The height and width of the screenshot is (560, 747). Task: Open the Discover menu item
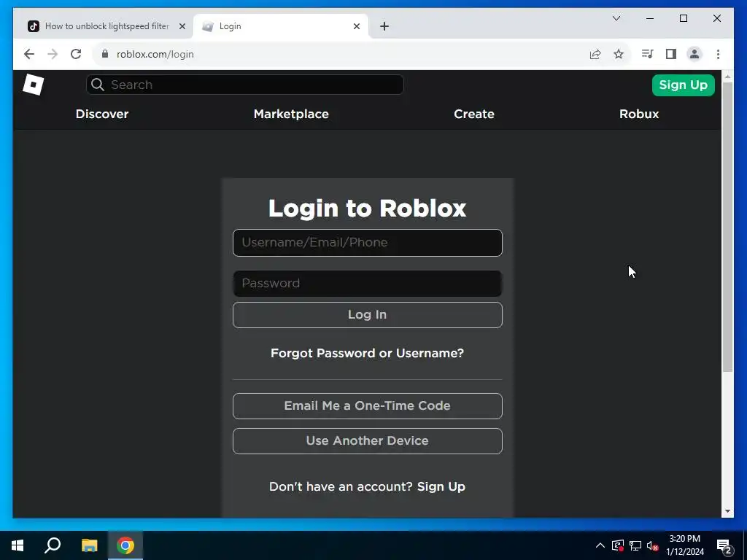[x=102, y=114]
